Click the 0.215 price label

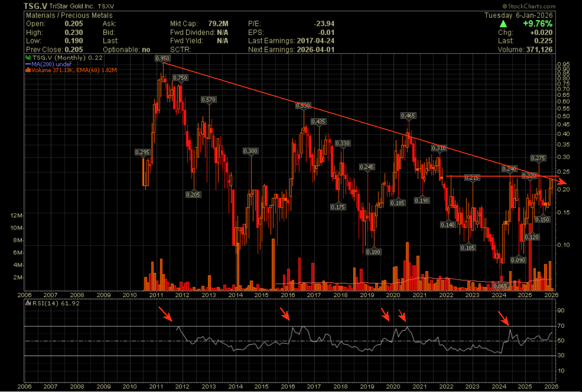tap(472, 178)
